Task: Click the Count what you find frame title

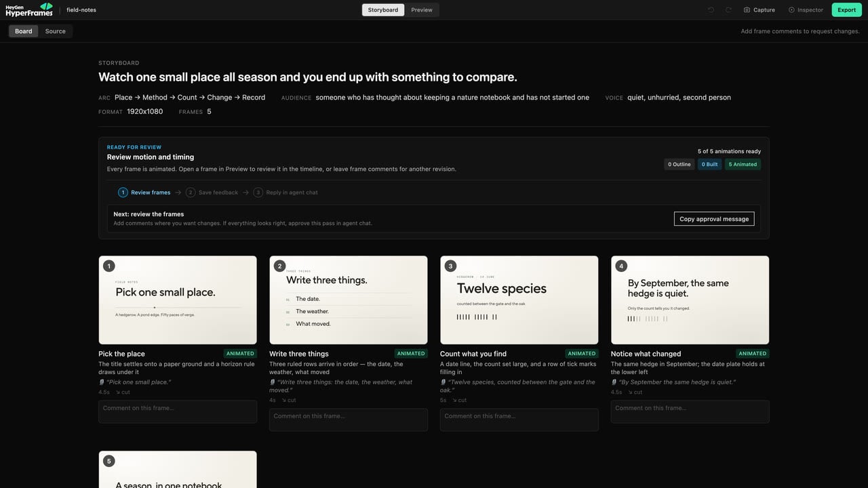Action: click(473, 354)
